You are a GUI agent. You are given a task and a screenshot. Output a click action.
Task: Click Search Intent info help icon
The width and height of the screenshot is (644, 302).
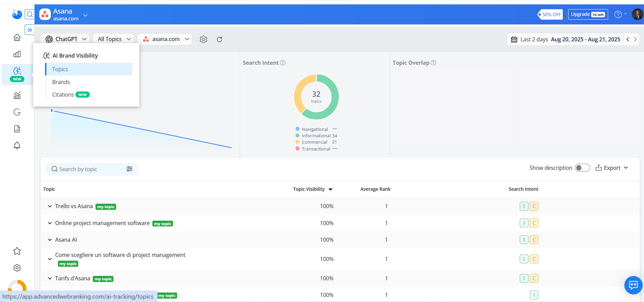point(283,63)
